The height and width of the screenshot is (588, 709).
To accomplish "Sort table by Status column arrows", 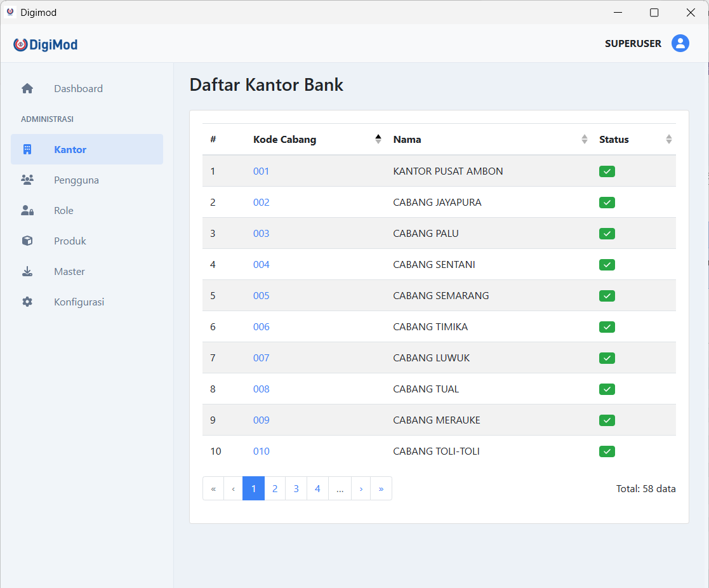I will pyautogui.click(x=668, y=139).
